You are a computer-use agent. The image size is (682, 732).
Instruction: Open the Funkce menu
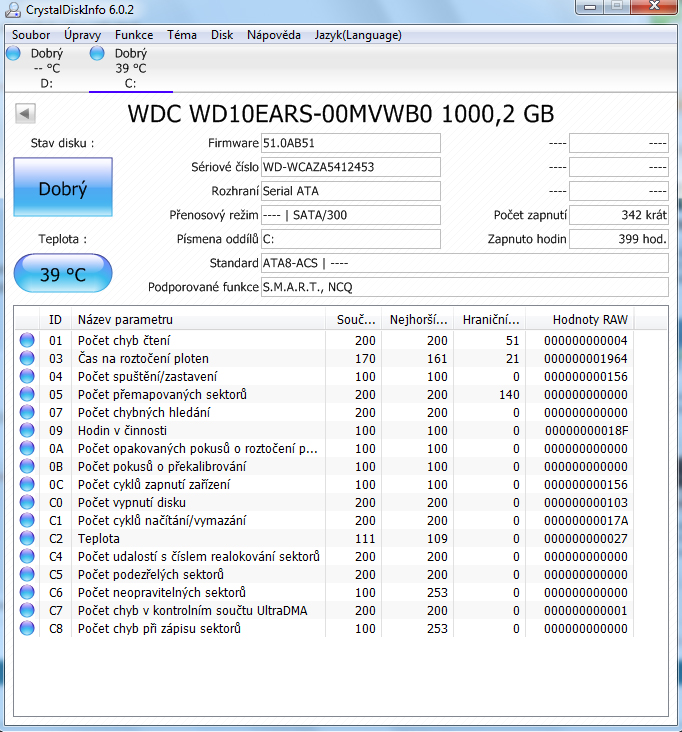coord(134,35)
